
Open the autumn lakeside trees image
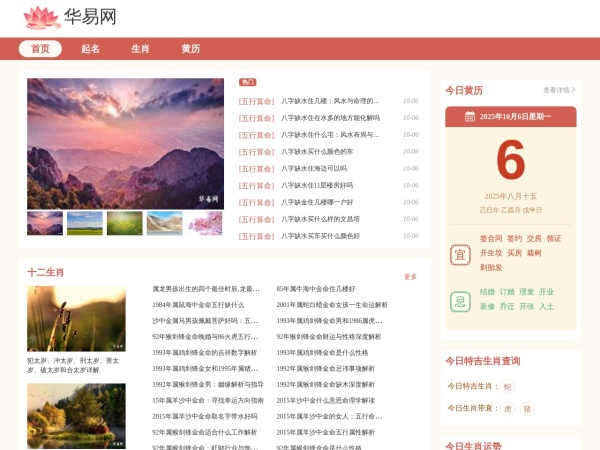tap(76, 416)
